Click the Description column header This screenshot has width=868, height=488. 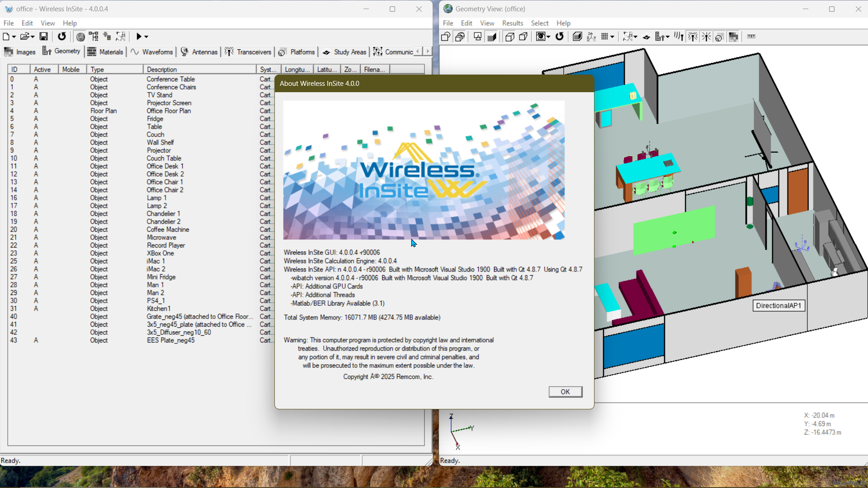[x=200, y=69]
